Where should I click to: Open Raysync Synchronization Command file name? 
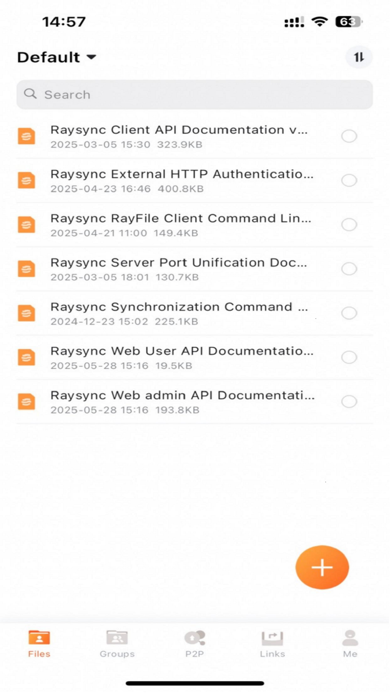[x=179, y=307]
